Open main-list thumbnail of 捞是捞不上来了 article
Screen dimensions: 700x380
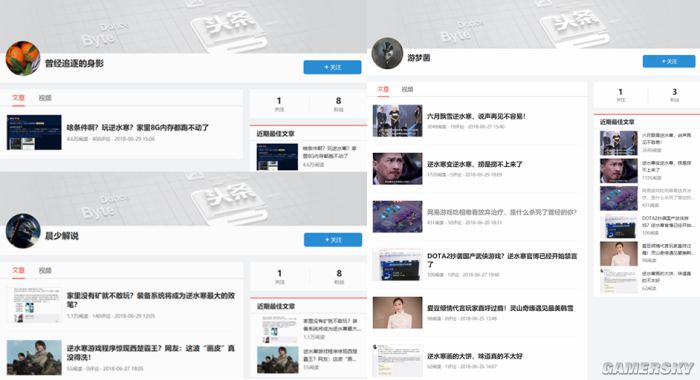click(x=397, y=169)
